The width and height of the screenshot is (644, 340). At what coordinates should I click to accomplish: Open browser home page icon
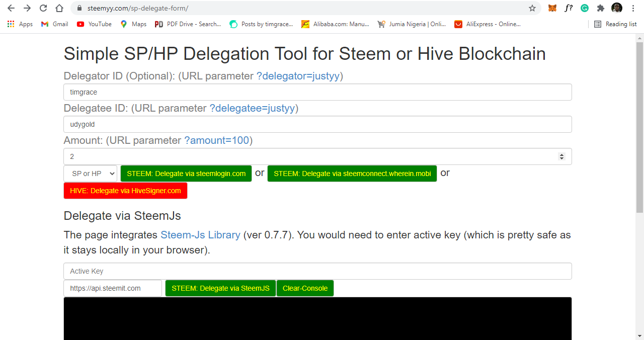pos(59,8)
